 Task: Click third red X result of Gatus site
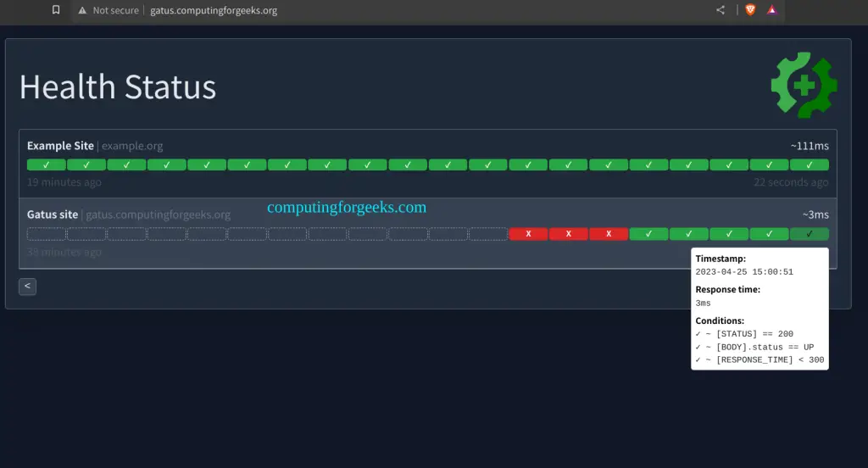coord(609,234)
